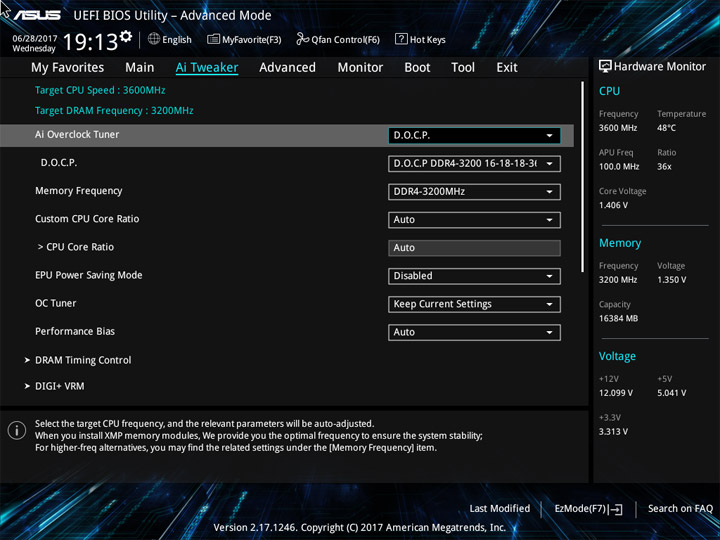Screen dimensions: 720x540
Task: Click the MyFavorite(F3) label
Action: click(x=252, y=40)
